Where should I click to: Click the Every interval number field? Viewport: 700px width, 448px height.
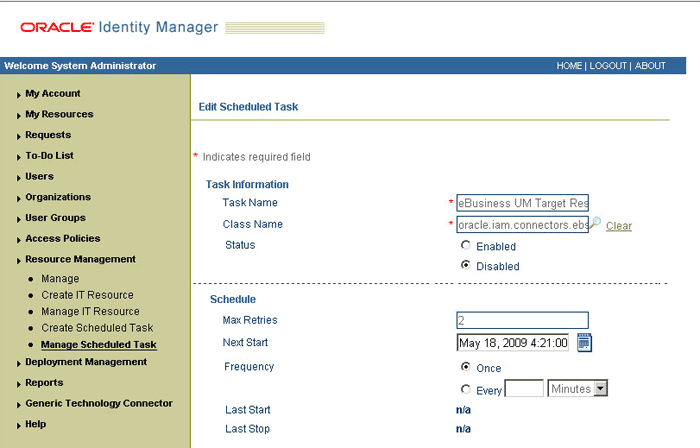(x=524, y=388)
